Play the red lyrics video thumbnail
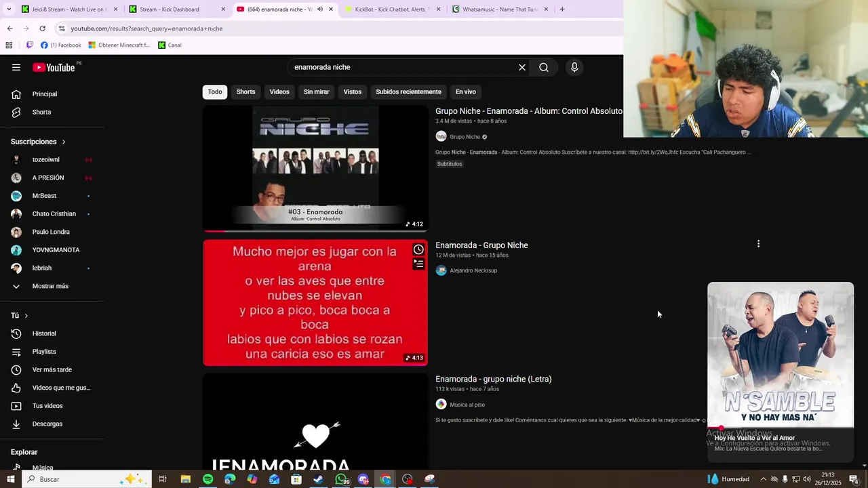Screen dimensions: 868x488 pos(315,303)
